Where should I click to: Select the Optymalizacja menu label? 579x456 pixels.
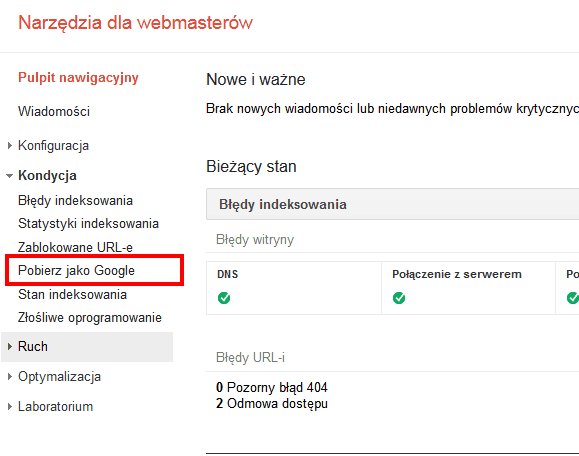[x=59, y=377]
